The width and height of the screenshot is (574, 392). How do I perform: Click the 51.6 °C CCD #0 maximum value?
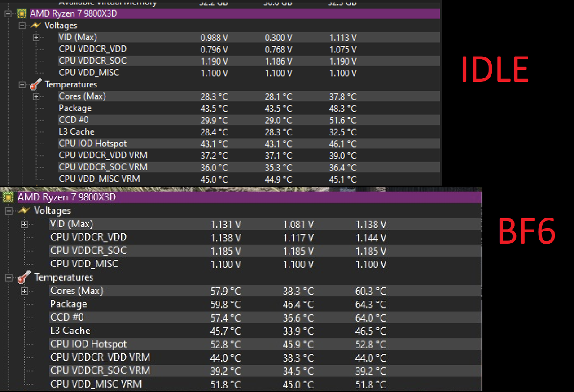coord(343,120)
